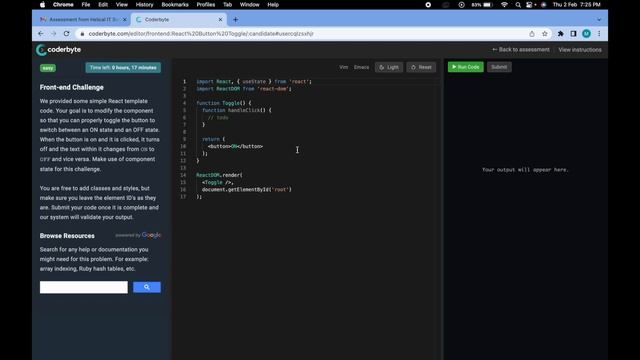
Task: Open macOS Control Center icon
Action: tap(529, 5)
